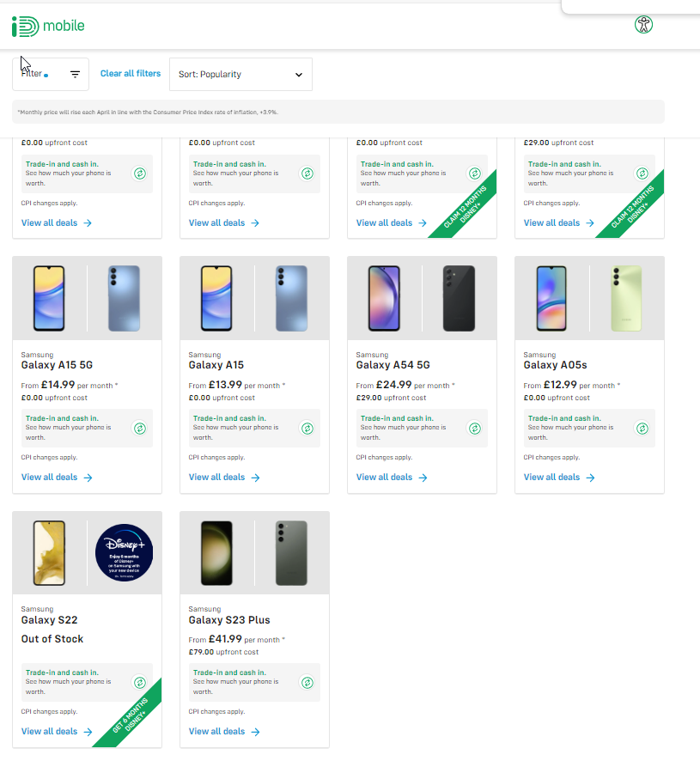Click trade-in icon on Galaxy A54 5G card
Image resolution: width=700 pixels, height=767 pixels.
pyautogui.click(x=474, y=429)
